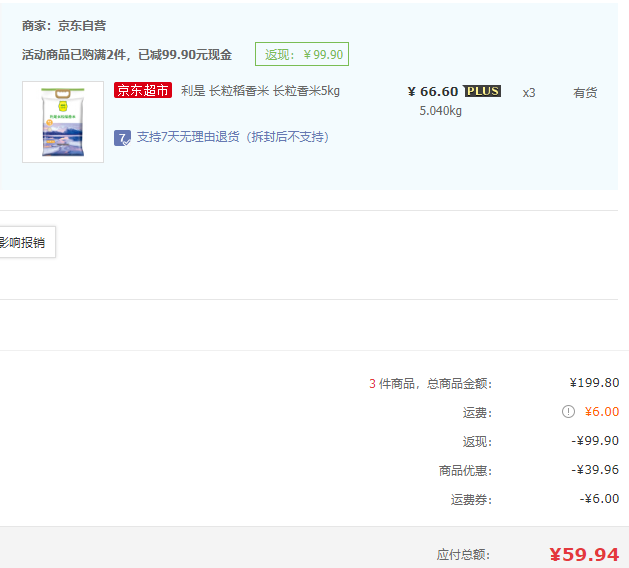Image resolution: width=629 pixels, height=568 pixels.
Task: Click promotion text 活动商品已购满2件
Action: coord(74,55)
